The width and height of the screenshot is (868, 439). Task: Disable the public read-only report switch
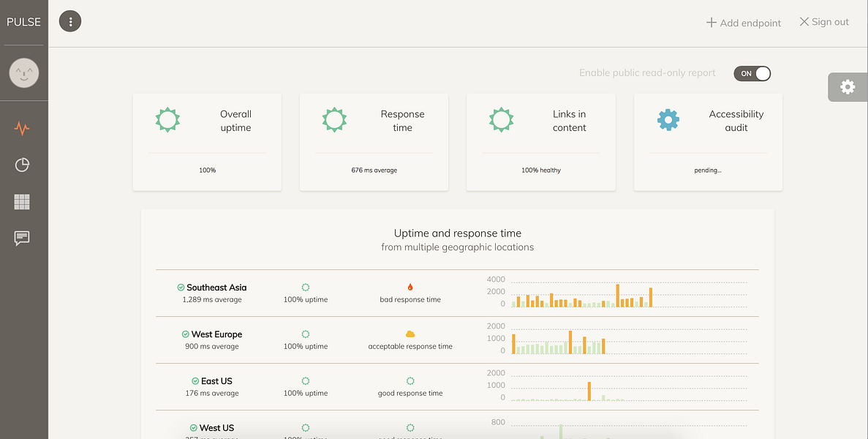pyautogui.click(x=752, y=73)
